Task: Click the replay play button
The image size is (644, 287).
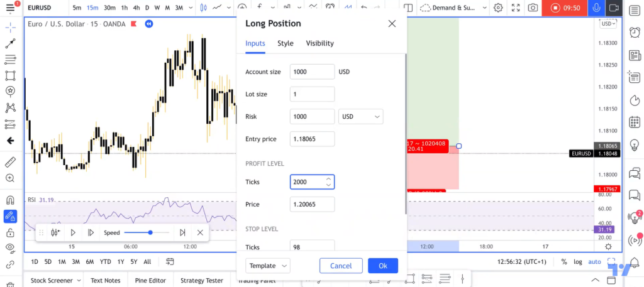Action: pos(73,232)
